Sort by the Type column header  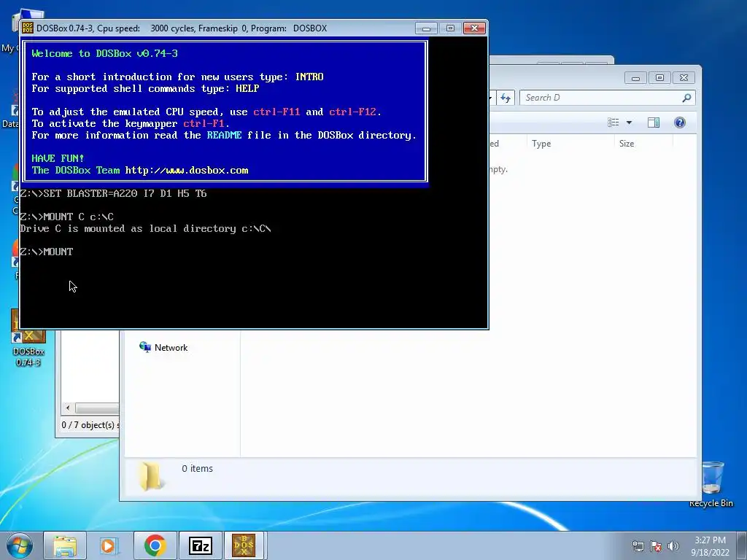570,144
